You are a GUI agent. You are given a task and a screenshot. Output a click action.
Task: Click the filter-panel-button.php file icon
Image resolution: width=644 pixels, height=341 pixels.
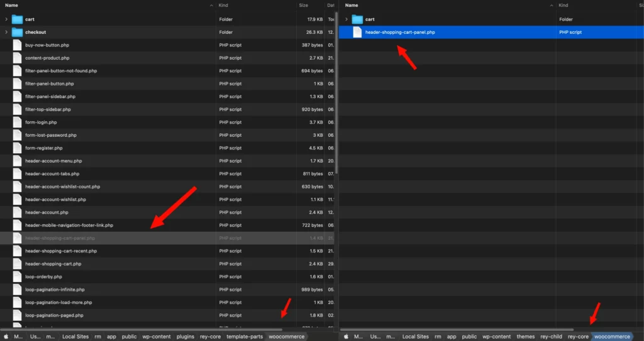(x=17, y=84)
